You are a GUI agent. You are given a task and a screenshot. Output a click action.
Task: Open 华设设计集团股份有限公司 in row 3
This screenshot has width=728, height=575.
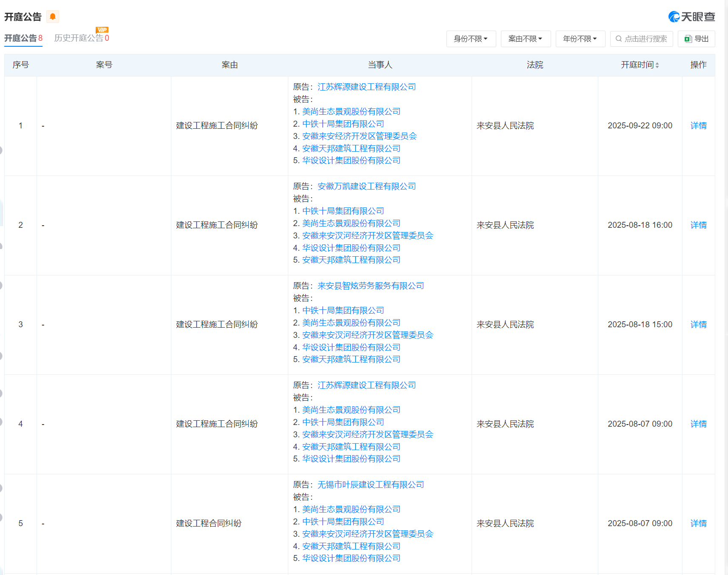click(351, 348)
